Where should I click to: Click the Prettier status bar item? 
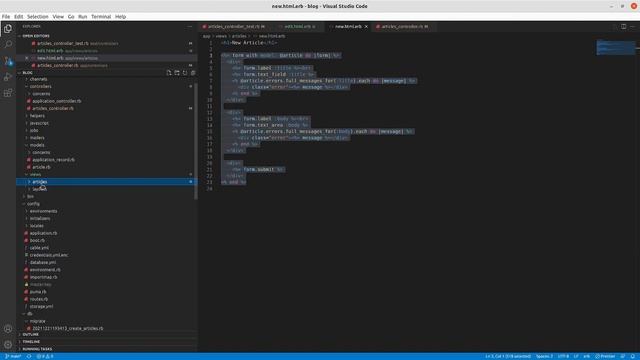point(605,356)
